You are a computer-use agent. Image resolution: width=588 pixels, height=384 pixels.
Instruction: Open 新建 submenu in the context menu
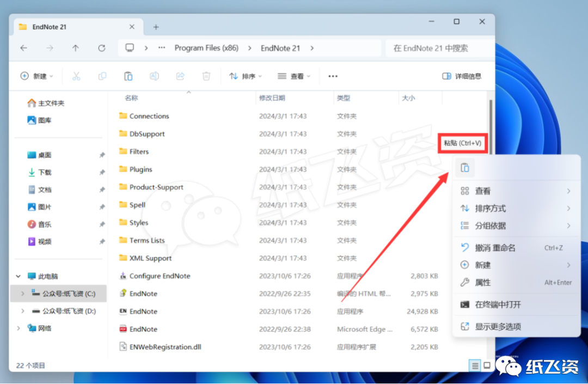pyautogui.click(x=517, y=265)
